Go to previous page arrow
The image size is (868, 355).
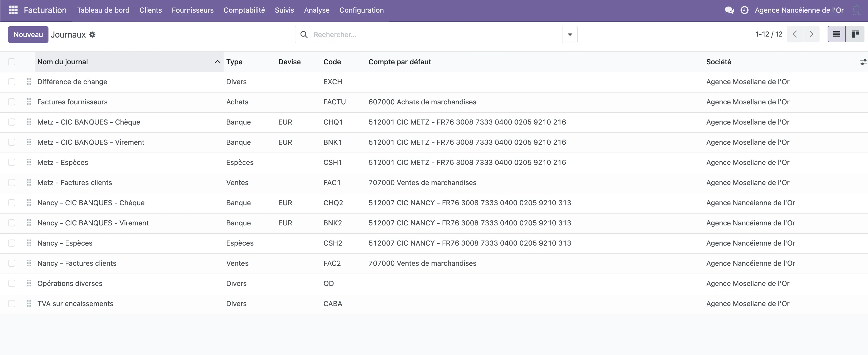pyautogui.click(x=795, y=34)
